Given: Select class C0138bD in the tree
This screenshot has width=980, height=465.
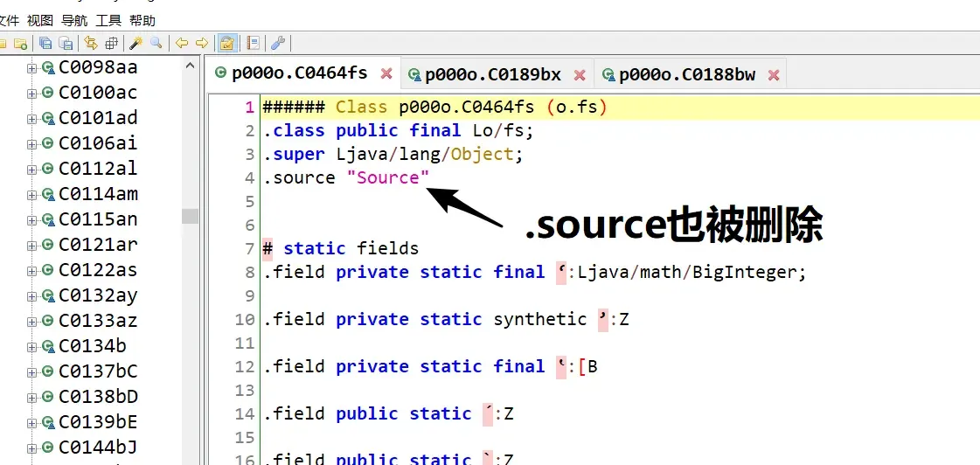Looking at the screenshot, I should tap(98, 397).
